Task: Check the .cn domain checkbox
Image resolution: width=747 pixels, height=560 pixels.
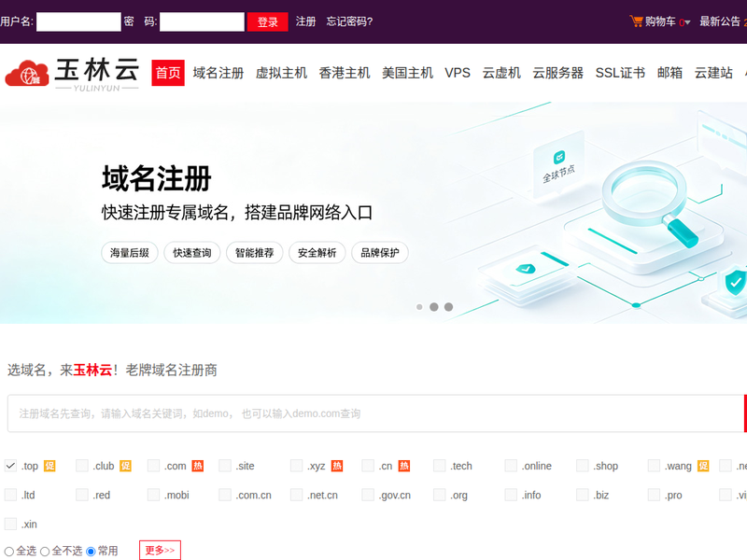Action: [368, 466]
